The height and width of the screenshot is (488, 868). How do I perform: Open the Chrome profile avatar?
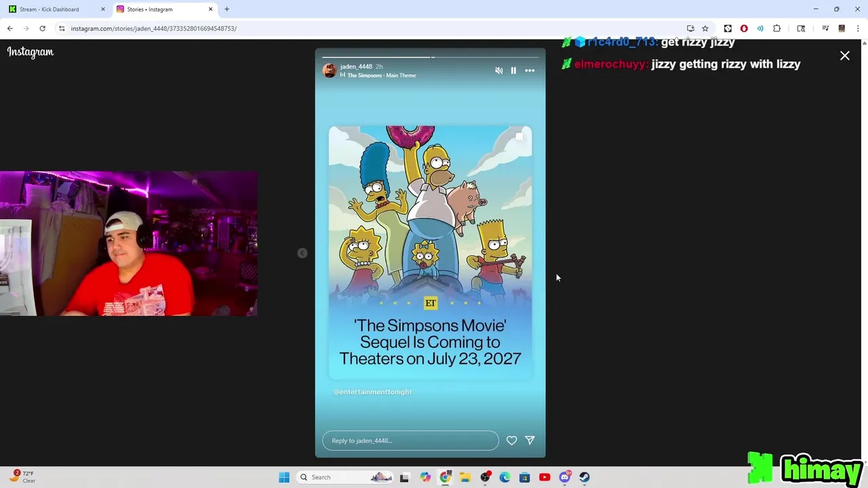tap(842, 28)
